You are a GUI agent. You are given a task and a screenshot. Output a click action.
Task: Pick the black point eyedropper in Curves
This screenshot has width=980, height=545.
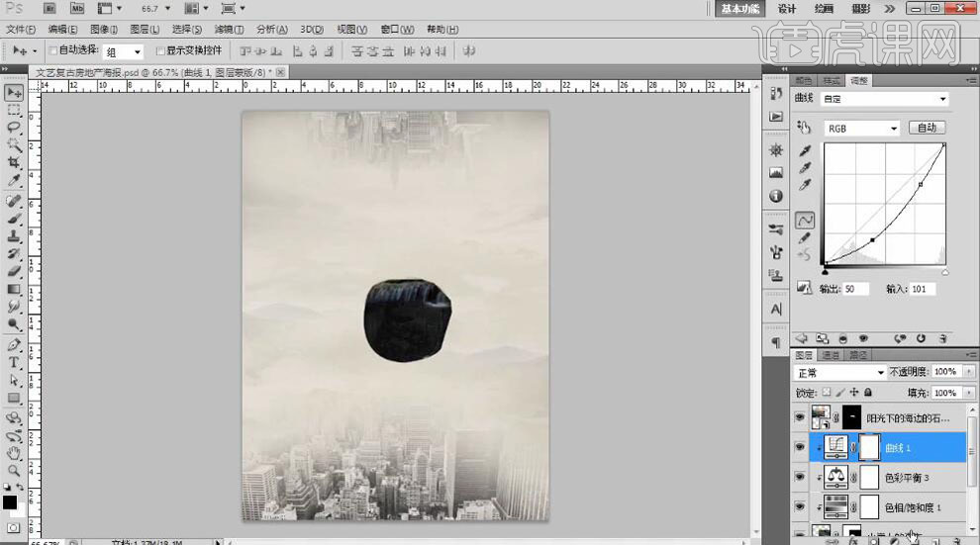pyautogui.click(x=805, y=151)
